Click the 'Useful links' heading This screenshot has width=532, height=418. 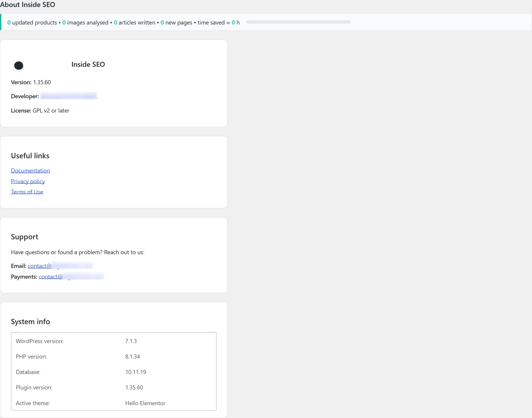30,156
